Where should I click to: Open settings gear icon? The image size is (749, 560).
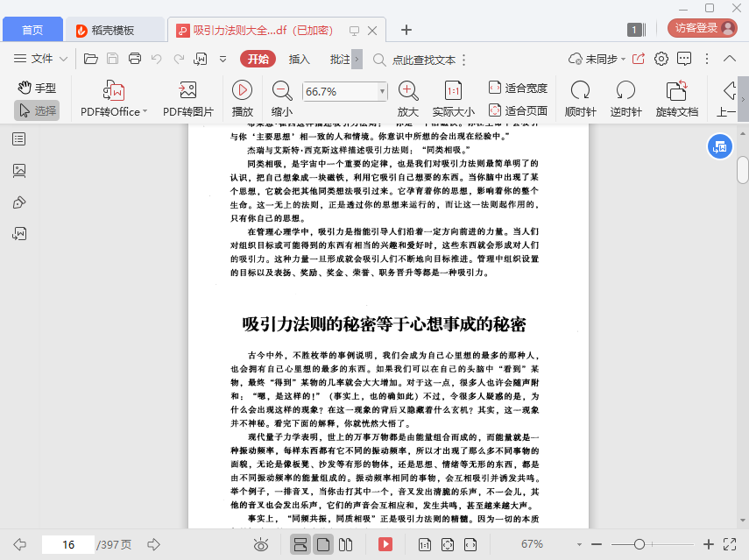pyautogui.click(x=661, y=59)
